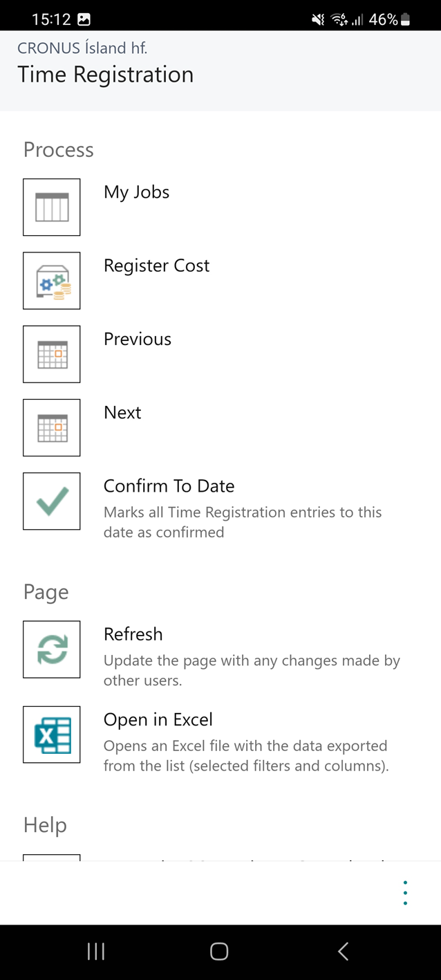Select the My Jobs menu entry
441x980 pixels.
(136, 192)
